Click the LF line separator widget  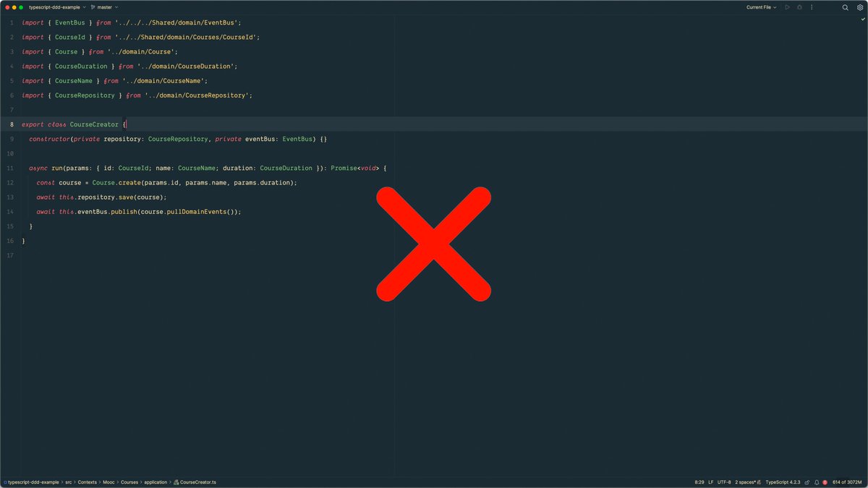pos(710,481)
